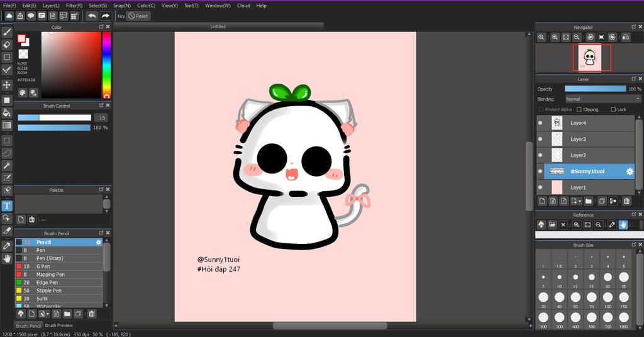Pop out the Brush Control panel
The width and height of the screenshot is (644, 337).
coord(101,106)
